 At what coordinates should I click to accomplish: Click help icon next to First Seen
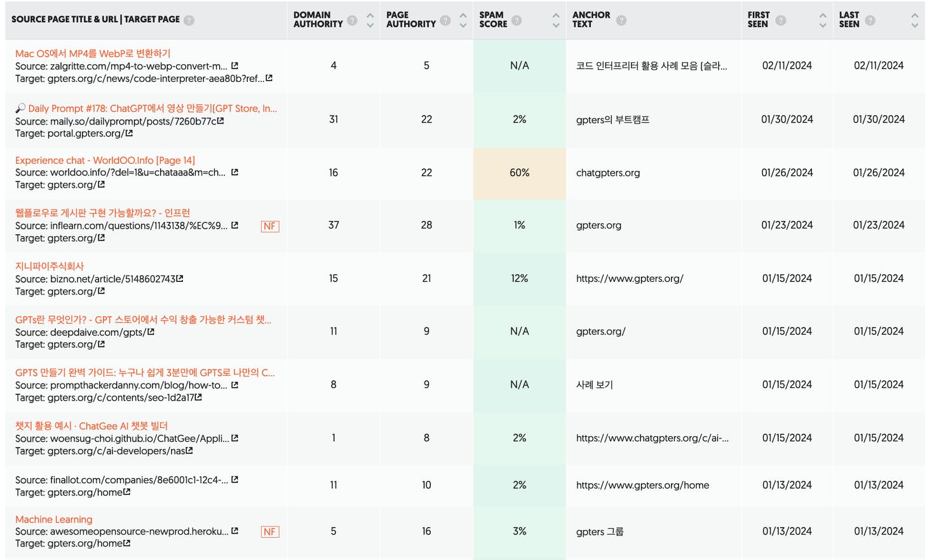tap(781, 20)
